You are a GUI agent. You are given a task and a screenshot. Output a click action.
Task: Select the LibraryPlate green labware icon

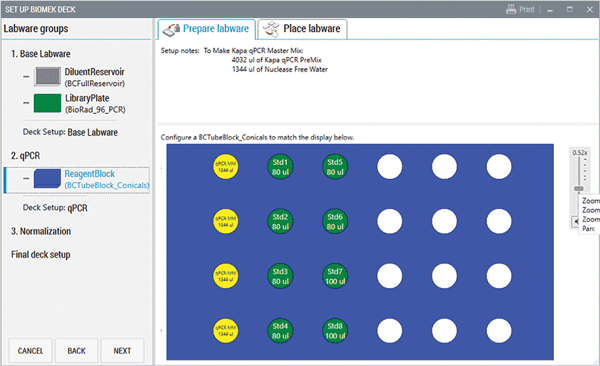[47, 103]
